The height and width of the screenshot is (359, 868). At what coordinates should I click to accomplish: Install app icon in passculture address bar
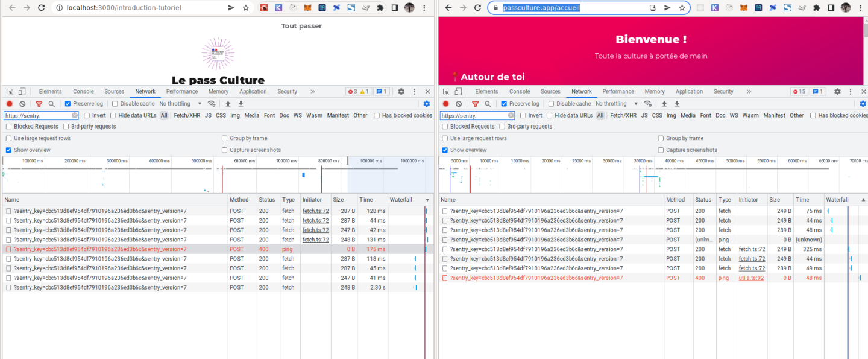[653, 8]
